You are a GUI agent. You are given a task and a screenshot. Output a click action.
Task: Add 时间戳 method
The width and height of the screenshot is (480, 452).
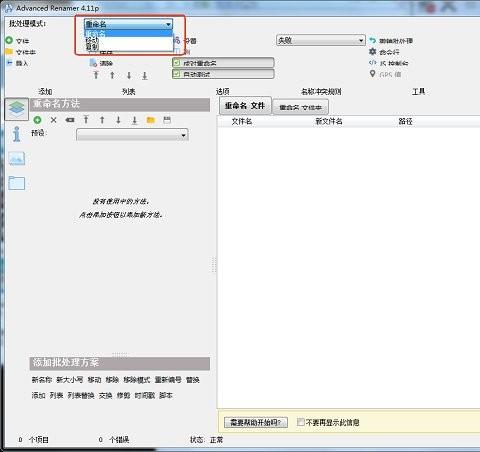(x=145, y=395)
